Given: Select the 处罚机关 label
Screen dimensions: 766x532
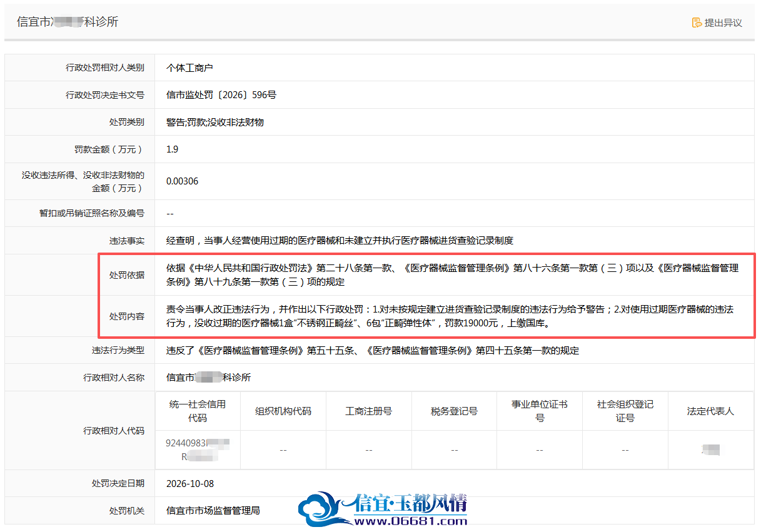Looking at the screenshot, I should pos(127,511).
